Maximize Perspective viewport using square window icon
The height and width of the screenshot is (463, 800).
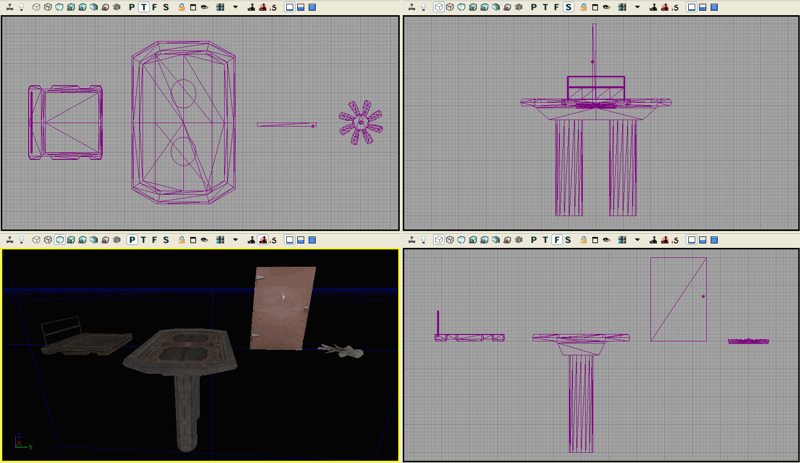coord(193,240)
